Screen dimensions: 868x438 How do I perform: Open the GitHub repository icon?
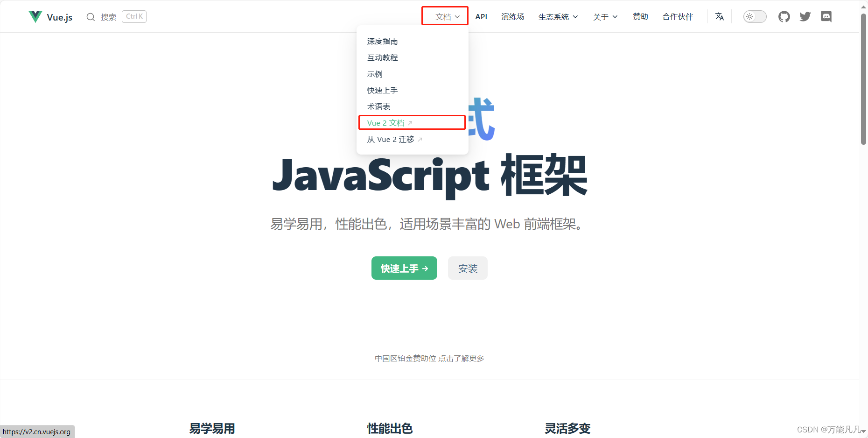pos(784,16)
